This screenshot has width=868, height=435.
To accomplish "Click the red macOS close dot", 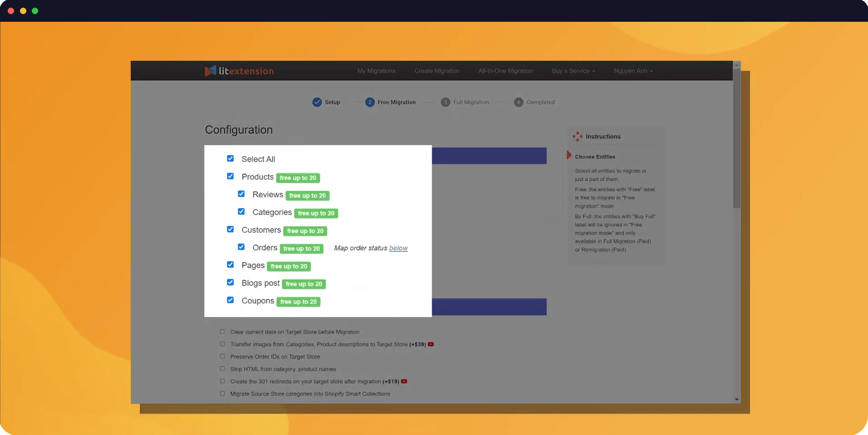I will [x=11, y=11].
